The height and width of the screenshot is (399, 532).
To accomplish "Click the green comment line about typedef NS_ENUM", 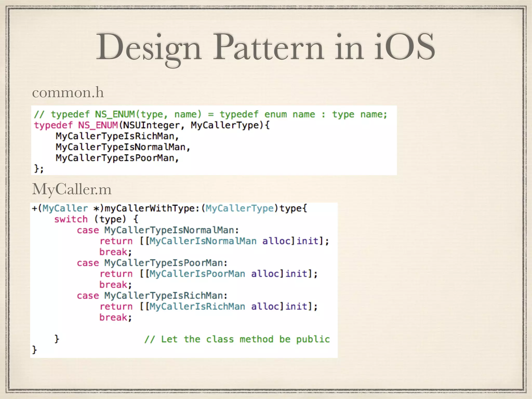I will [x=211, y=115].
